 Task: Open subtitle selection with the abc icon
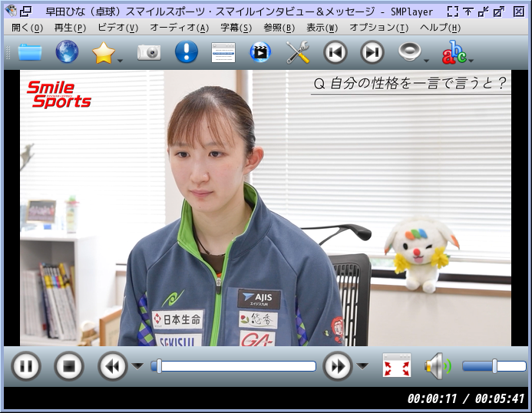(x=454, y=52)
